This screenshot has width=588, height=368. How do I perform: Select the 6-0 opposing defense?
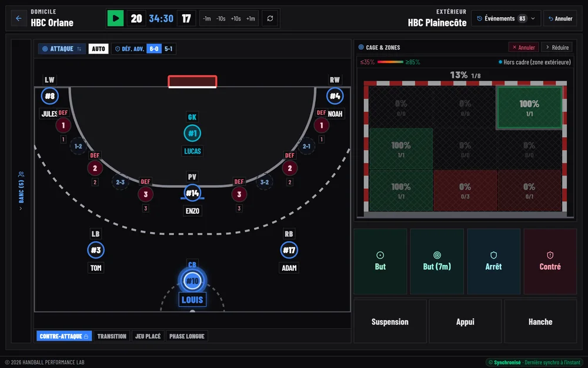[x=153, y=49]
